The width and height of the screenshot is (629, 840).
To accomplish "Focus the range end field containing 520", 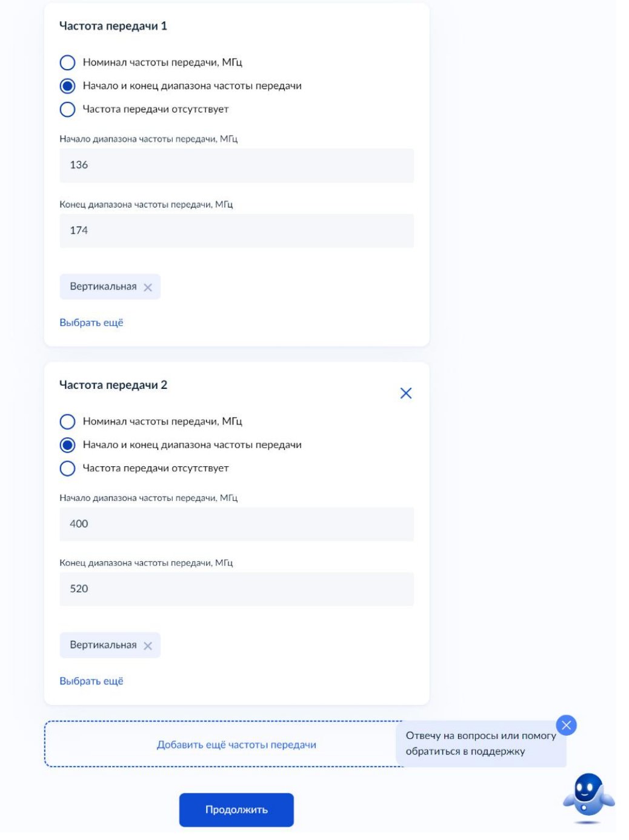I will [x=237, y=589].
